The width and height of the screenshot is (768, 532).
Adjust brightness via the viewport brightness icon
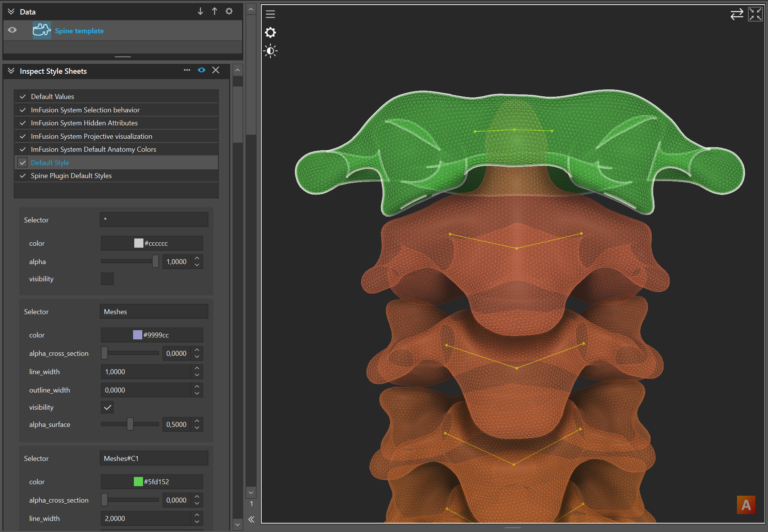click(270, 50)
